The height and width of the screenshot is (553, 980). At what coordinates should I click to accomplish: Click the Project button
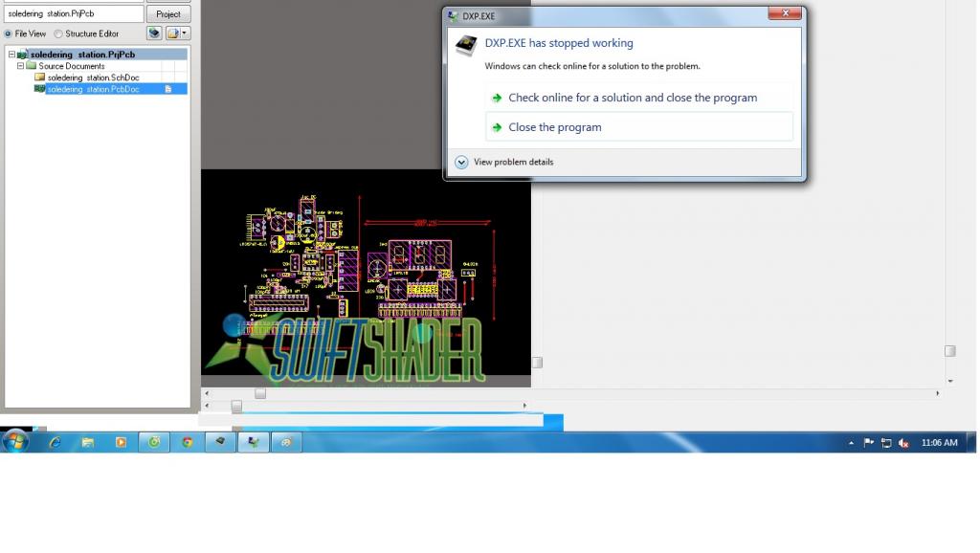point(168,13)
